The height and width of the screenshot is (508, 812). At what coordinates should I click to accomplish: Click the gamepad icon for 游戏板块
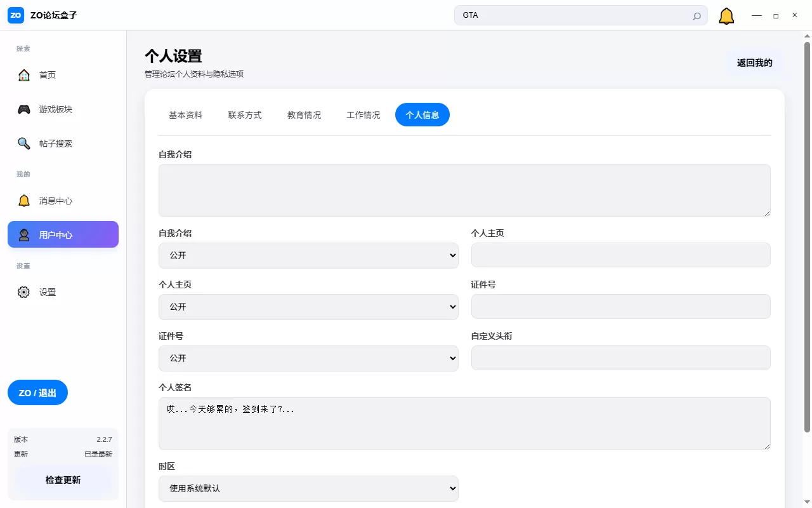24,109
